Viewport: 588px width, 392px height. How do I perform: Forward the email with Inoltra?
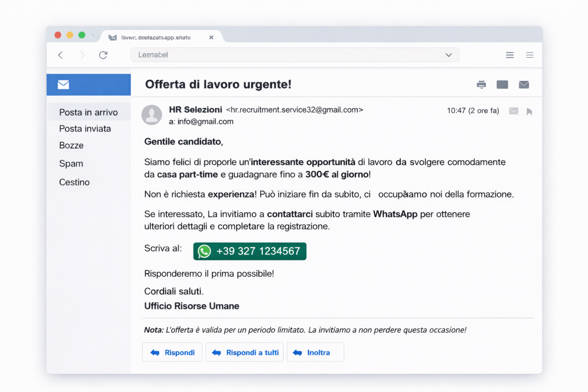coord(315,352)
